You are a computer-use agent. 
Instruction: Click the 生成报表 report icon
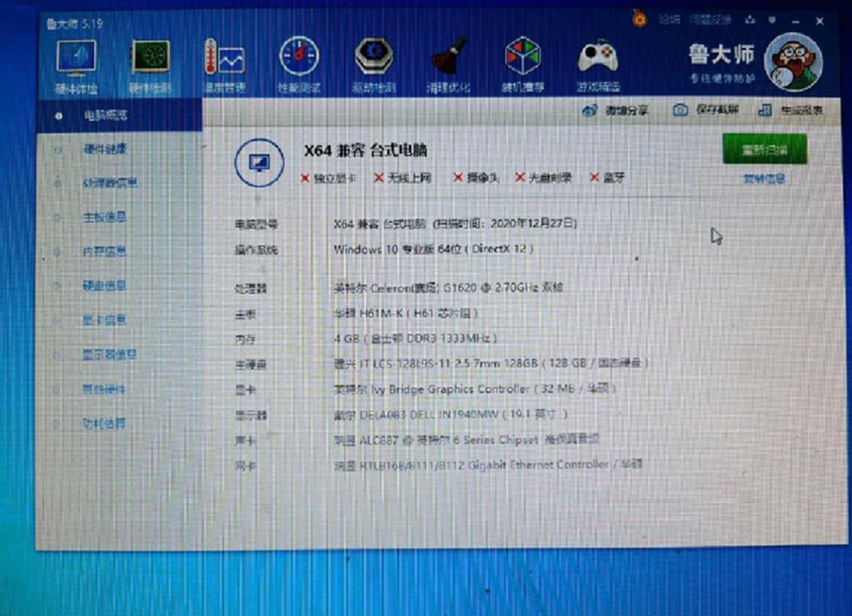(764, 110)
